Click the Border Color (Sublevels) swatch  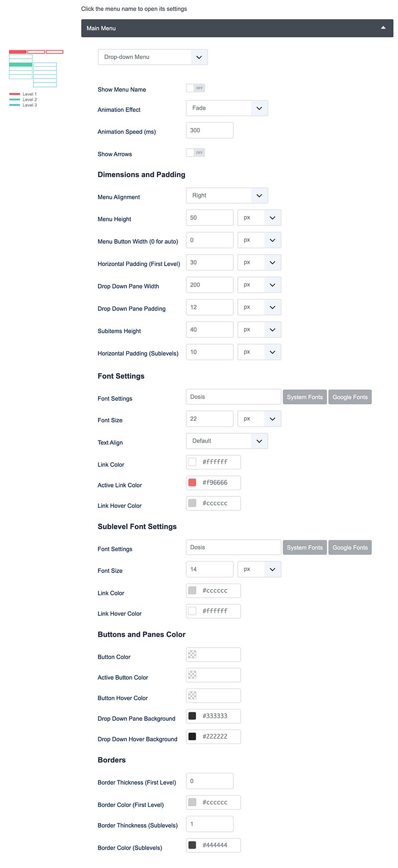[193, 845]
